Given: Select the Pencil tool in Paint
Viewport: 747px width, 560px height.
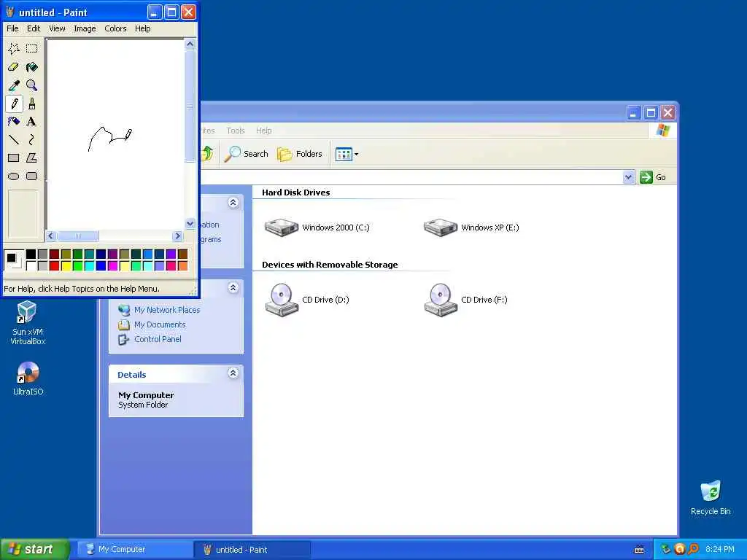Looking at the screenshot, I should (x=14, y=104).
